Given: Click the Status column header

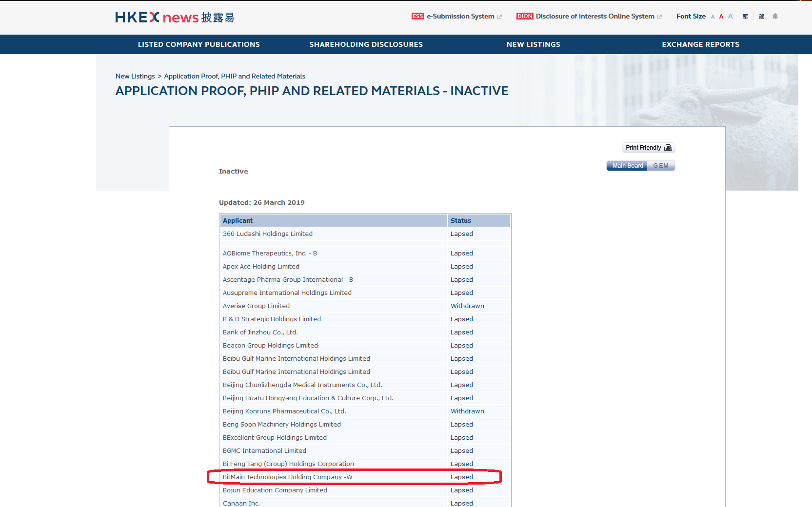Looking at the screenshot, I should (x=479, y=221).
